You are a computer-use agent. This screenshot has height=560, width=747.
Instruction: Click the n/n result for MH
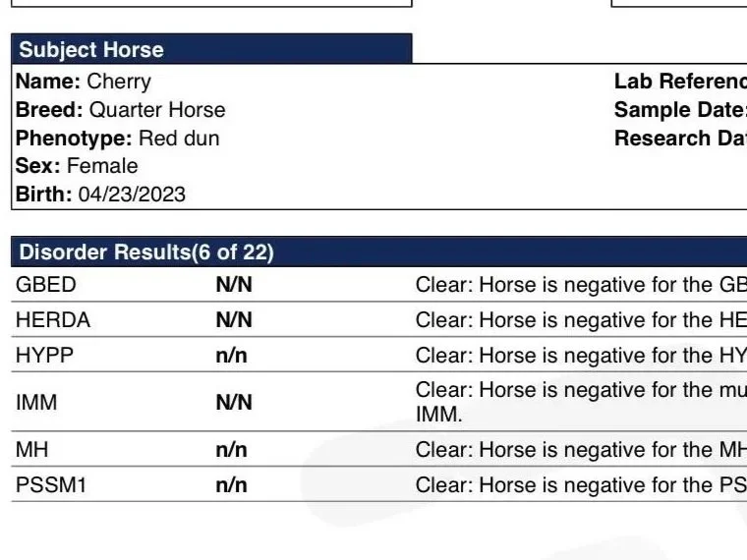(x=232, y=451)
